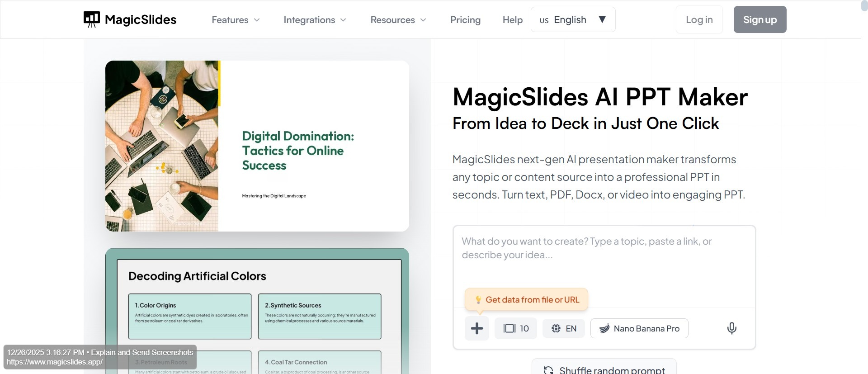Open the Nano Banana Pro model selector
Viewport: 868px width, 374px height.
tap(639, 328)
